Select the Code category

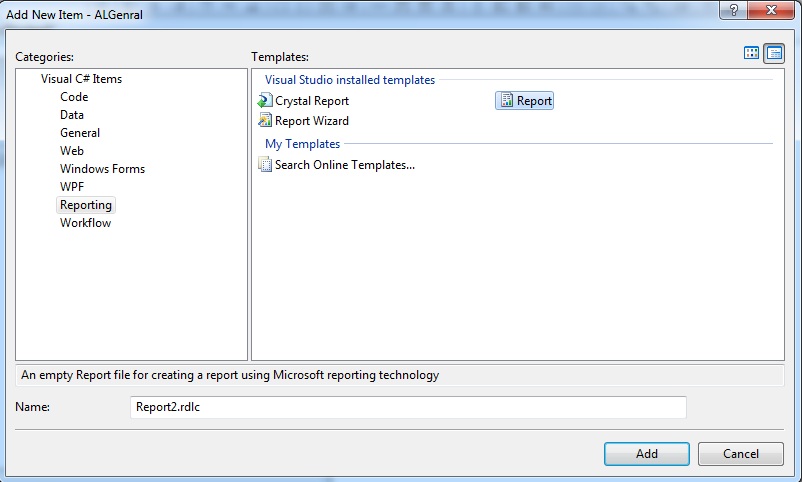click(x=74, y=97)
